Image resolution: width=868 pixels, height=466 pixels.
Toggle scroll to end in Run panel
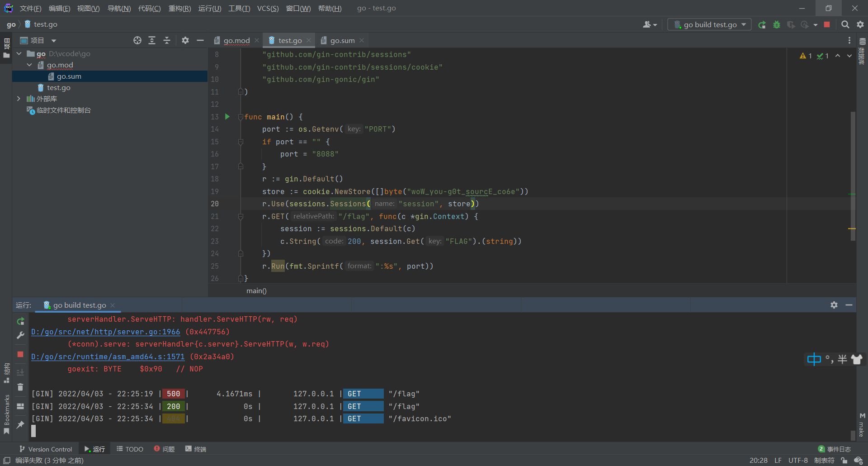(x=20, y=372)
